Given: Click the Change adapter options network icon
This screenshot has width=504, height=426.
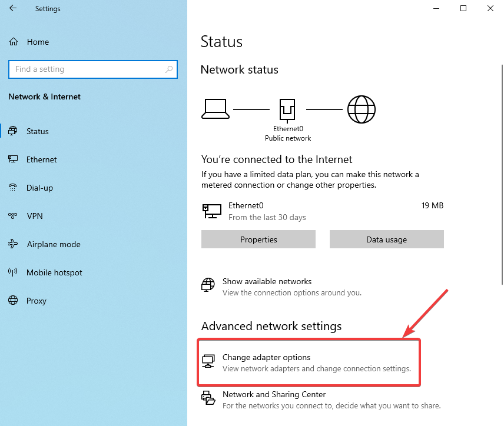Looking at the screenshot, I should point(209,360).
